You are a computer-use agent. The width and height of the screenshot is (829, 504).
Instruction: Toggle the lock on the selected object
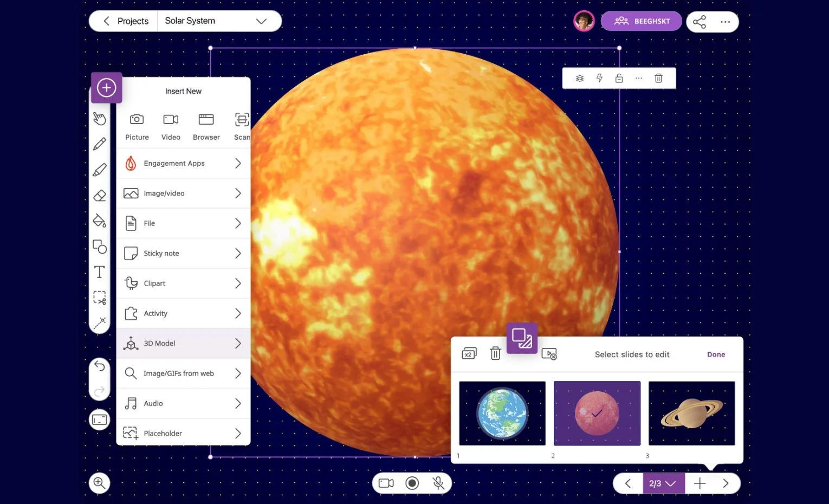[x=619, y=78]
